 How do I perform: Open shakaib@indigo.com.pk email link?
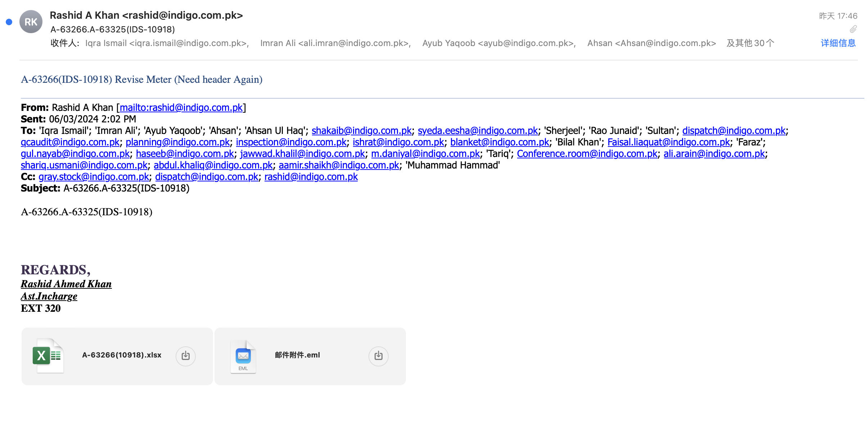point(361,131)
